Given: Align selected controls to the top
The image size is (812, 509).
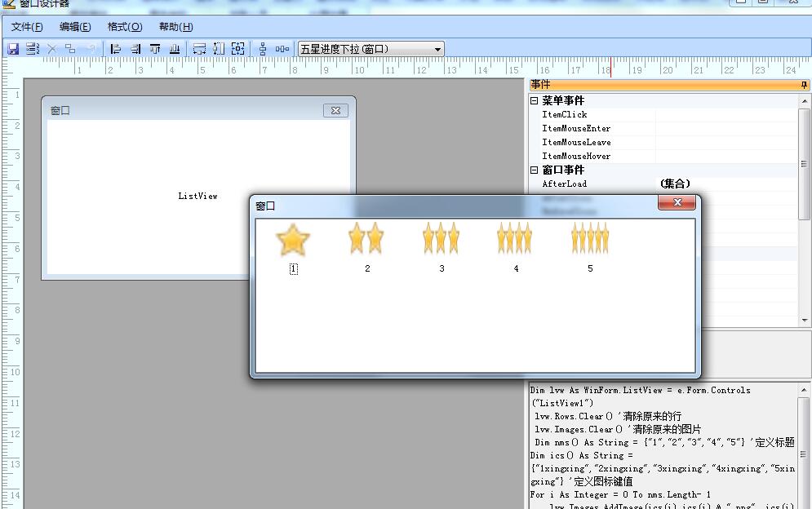Looking at the screenshot, I should 155,49.
